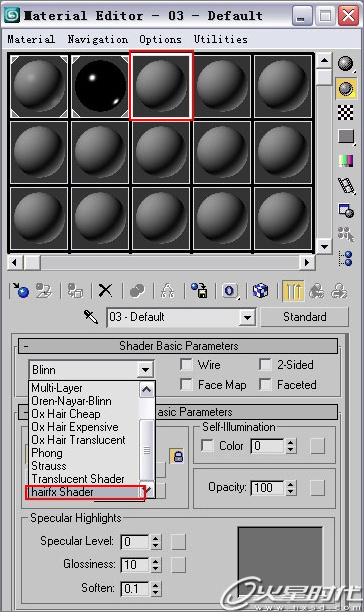The width and height of the screenshot is (364, 612).
Task: Click Go Forward to Sibling icon
Action: (x=339, y=291)
